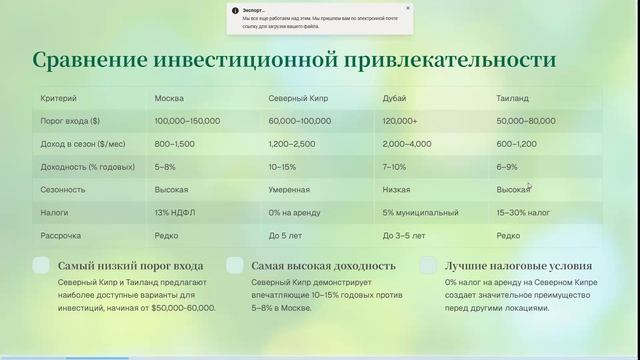640x360 pixels.
Task: Click the paragraph starting Северный Кипр демонстрирует
Action: [x=327, y=295]
